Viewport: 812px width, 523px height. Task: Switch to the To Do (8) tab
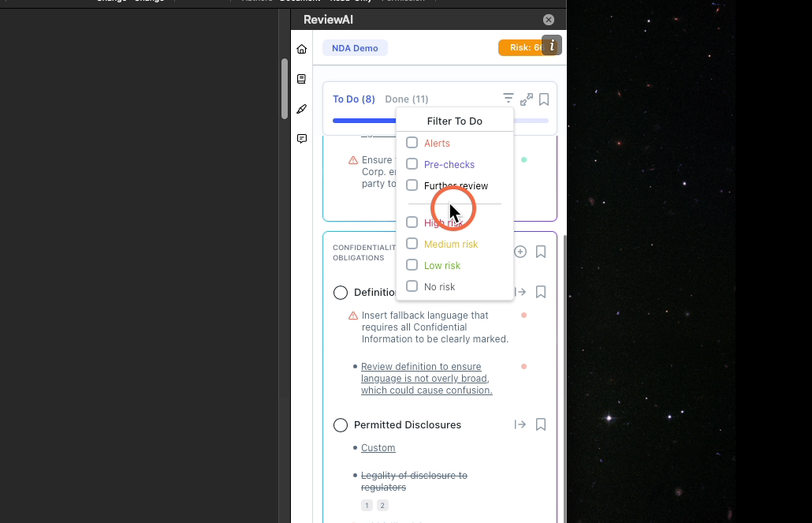click(x=354, y=99)
